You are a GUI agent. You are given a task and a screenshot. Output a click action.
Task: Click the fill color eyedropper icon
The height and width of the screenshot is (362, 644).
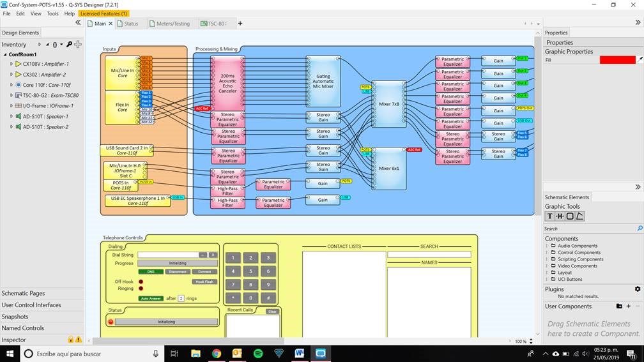tap(640, 60)
